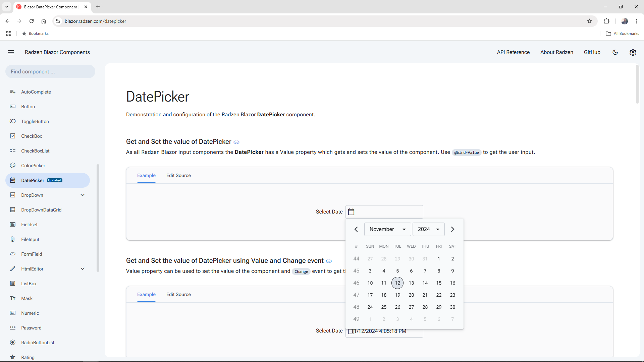Image resolution: width=644 pixels, height=362 pixels.
Task: Click the Rating star icon
Action: 13,357
